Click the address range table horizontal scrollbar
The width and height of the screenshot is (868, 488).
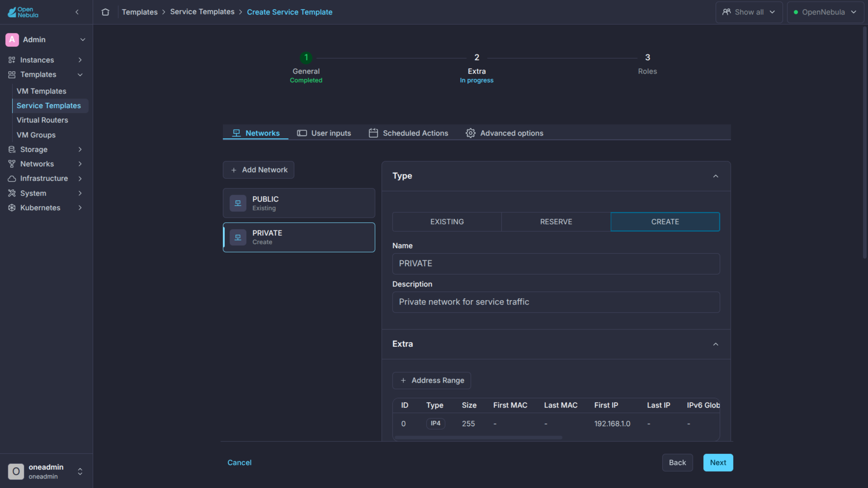(x=478, y=437)
